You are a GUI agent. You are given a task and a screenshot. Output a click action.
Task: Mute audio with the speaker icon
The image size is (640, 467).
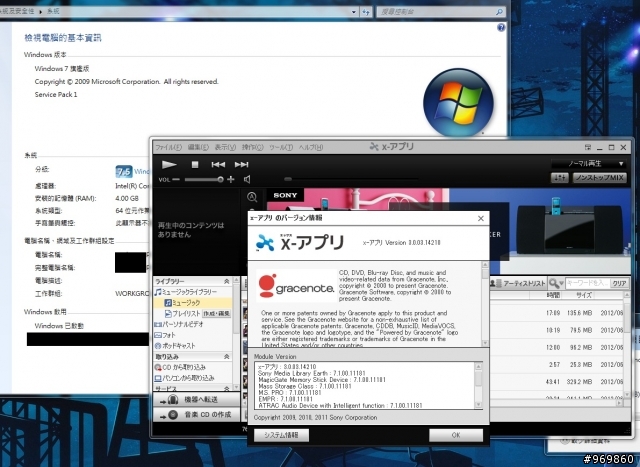click(x=247, y=179)
